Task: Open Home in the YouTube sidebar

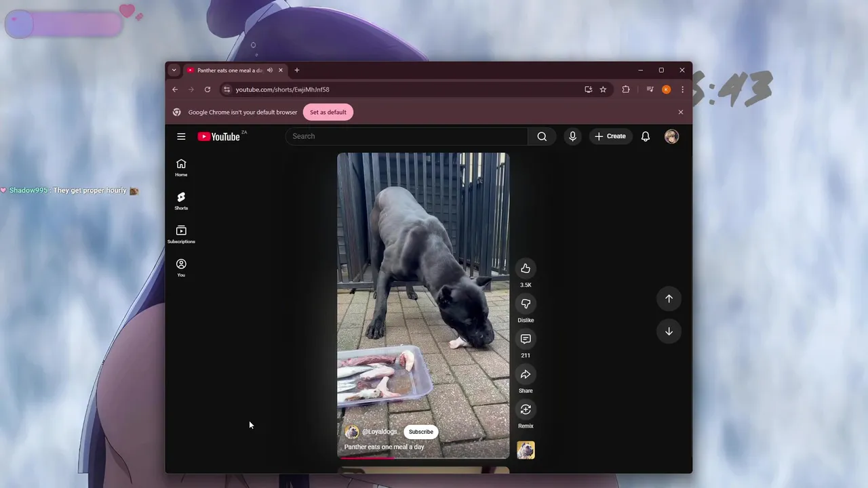Action: pyautogui.click(x=181, y=167)
